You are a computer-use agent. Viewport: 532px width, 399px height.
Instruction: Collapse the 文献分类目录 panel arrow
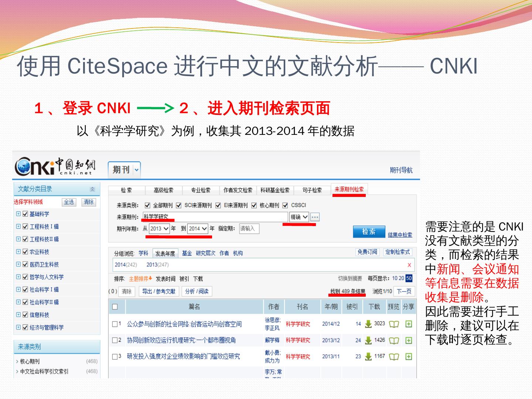click(92, 189)
